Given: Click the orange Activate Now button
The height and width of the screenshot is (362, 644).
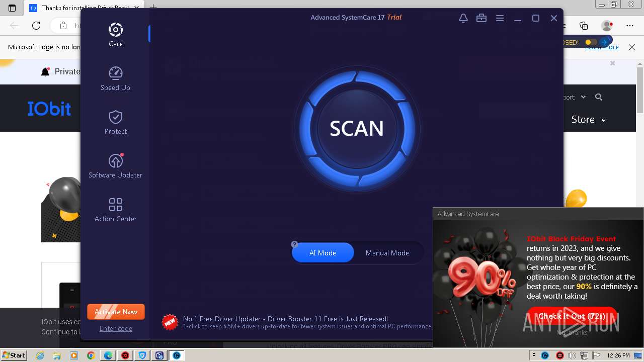Looking at the screenshot, I should (x=116, y=312).
